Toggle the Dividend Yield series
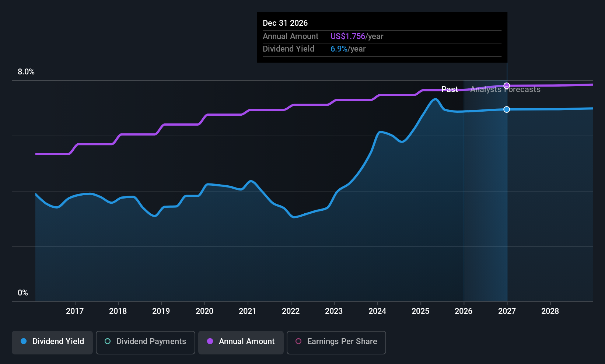 click(x=52, y=342)
